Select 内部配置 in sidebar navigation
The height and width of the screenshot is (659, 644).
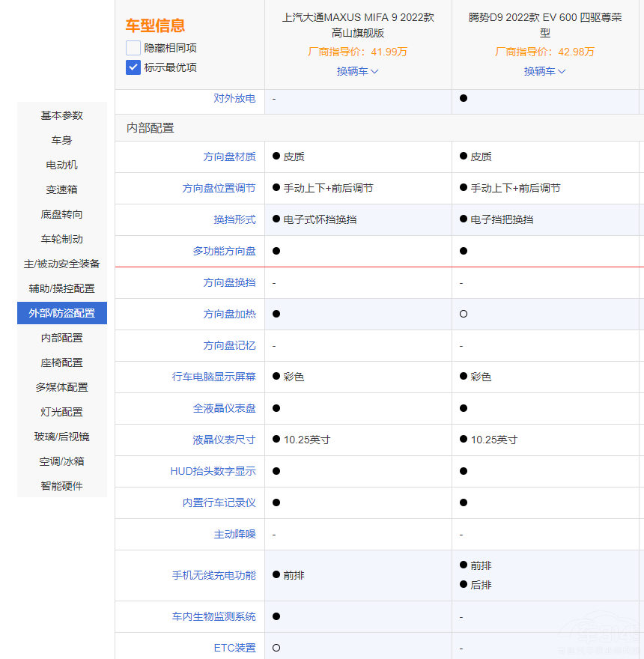[x=62, y=338]
